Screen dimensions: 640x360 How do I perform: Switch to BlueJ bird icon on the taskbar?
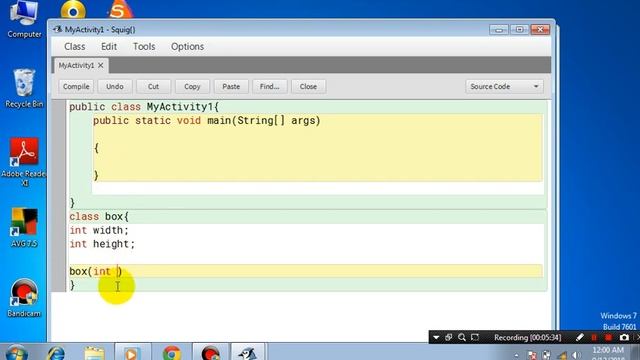248,353
